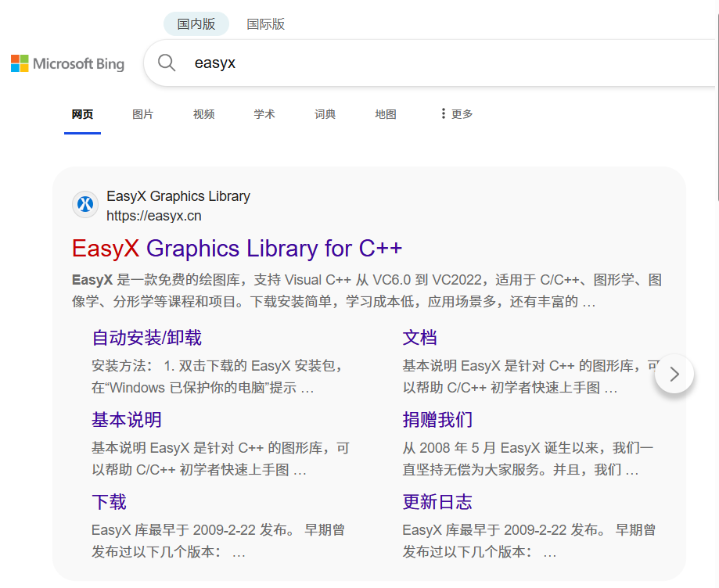Screen dimensions: 719x588
Task: Click the right chevron carousel arrow
Action: (674, 374)
